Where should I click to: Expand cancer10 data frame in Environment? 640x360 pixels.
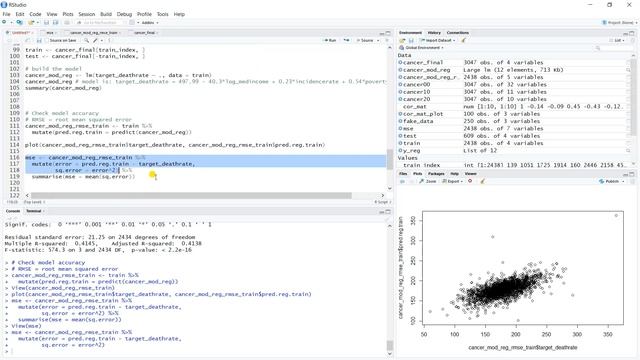tap(400, 92)
